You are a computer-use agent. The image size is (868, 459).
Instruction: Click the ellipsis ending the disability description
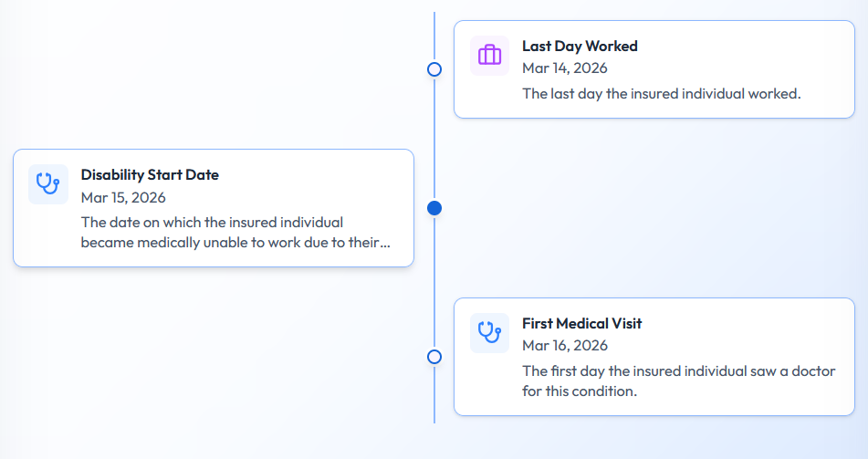click(385, 244)
